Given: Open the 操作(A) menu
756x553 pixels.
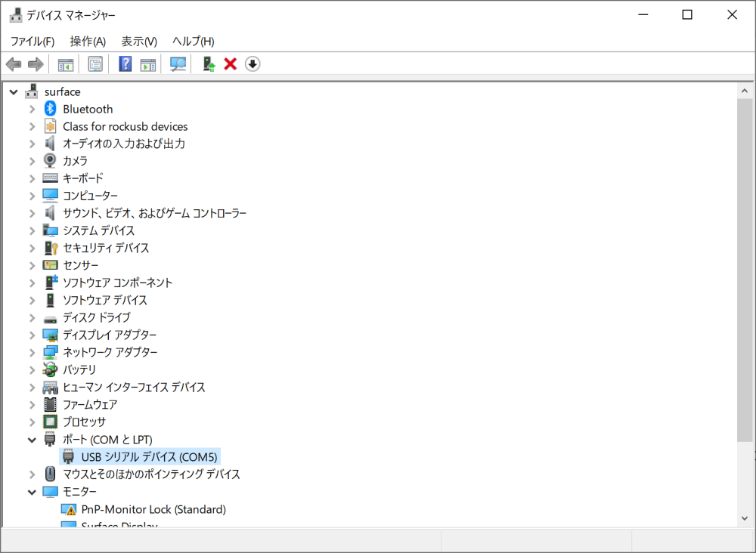Looking at the screenshot, I should [86, 42].
